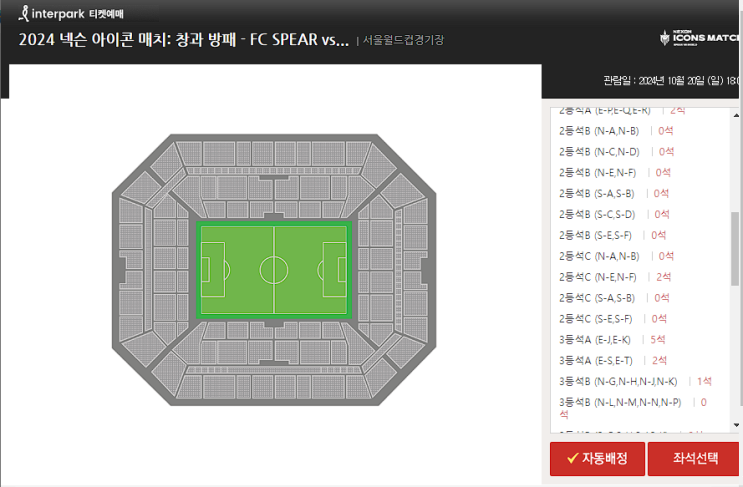743x487 pixels.
Task: Click the 서울월드컵경기장 venue name
Action: [x=403, y=40]
